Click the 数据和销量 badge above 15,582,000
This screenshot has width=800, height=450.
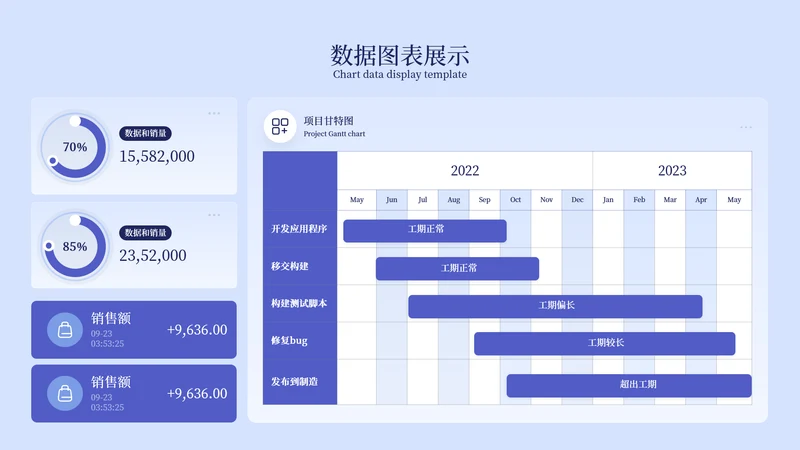[x=145, y=133]
